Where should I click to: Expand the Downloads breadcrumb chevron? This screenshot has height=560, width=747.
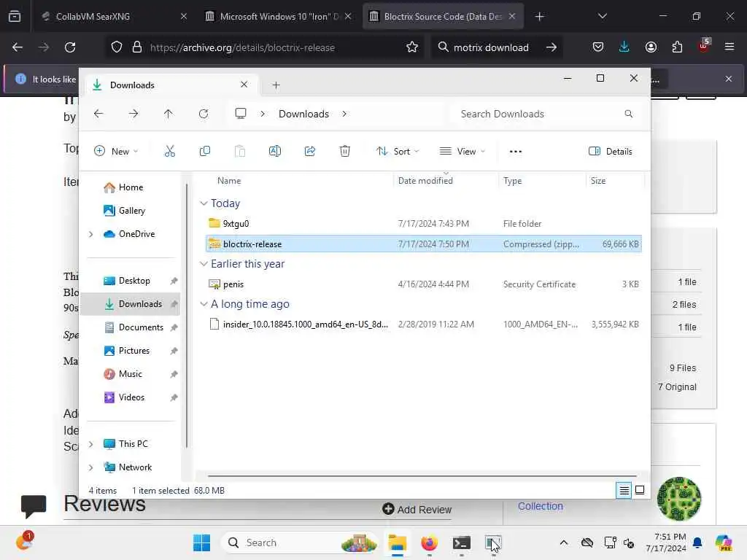(x=344, y=114)
